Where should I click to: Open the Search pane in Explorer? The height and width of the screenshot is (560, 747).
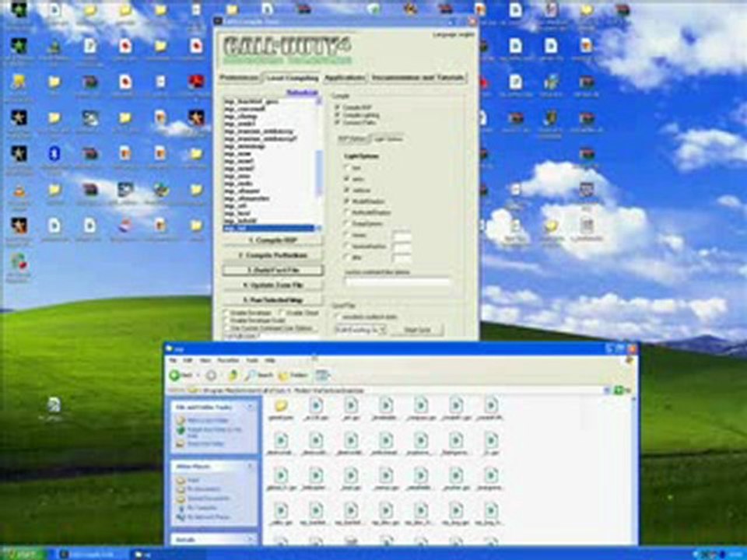click(x=259, y=375)
